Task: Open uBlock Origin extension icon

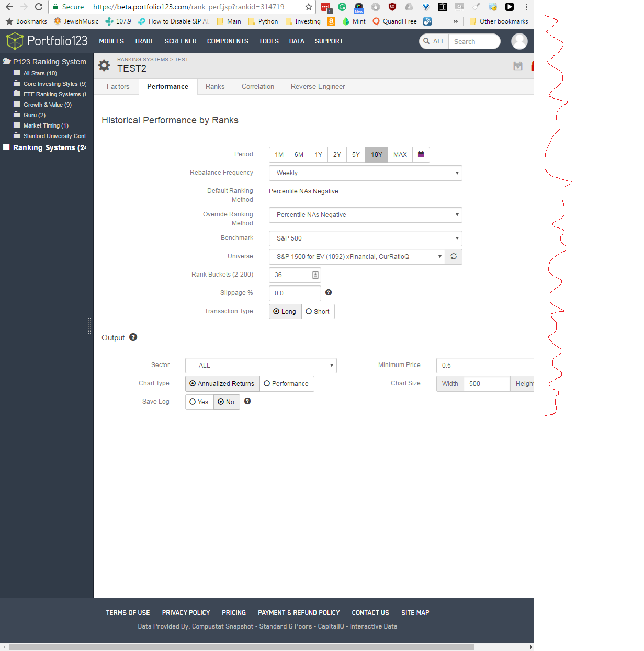Action: pyautogui.click(x=392, y=7)
